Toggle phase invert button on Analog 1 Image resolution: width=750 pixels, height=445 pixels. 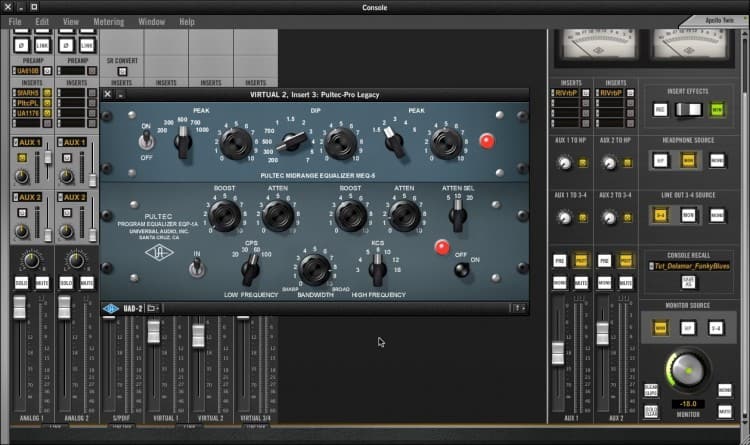(21, 45)
